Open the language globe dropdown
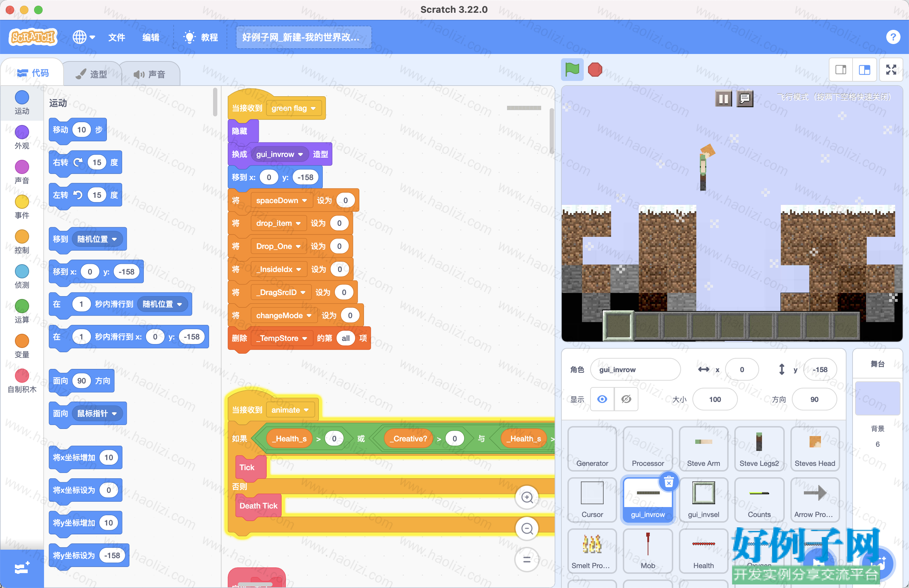Screen dimensions: 909x588 (83, 37)
